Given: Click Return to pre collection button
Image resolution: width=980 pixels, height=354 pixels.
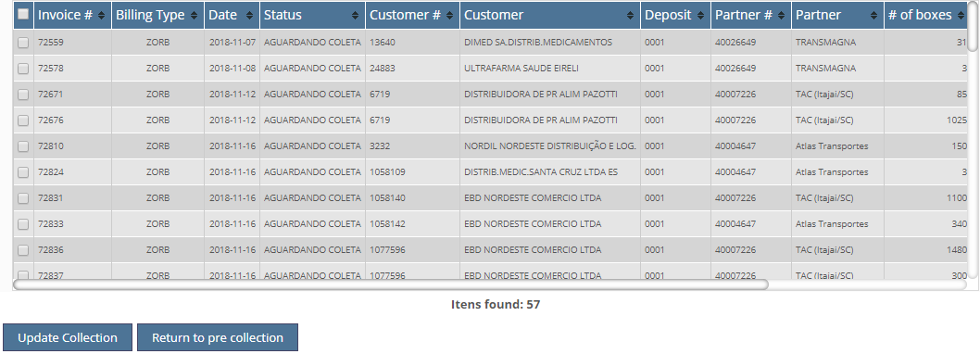Looking at the screenshot, I should click(218, 337).
